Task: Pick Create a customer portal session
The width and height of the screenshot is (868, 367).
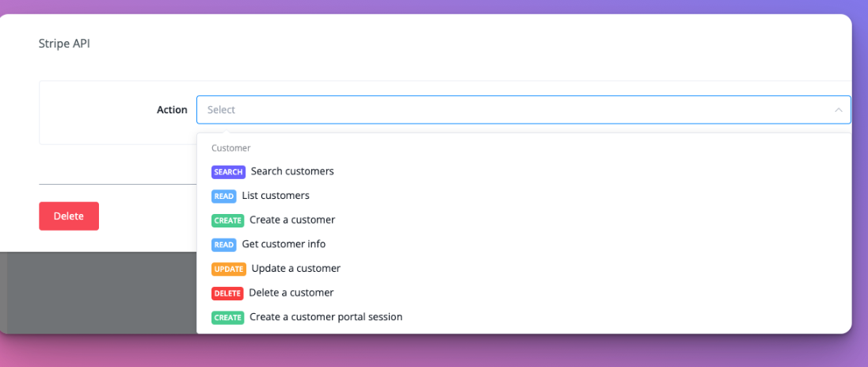Action: pos(325,317)
